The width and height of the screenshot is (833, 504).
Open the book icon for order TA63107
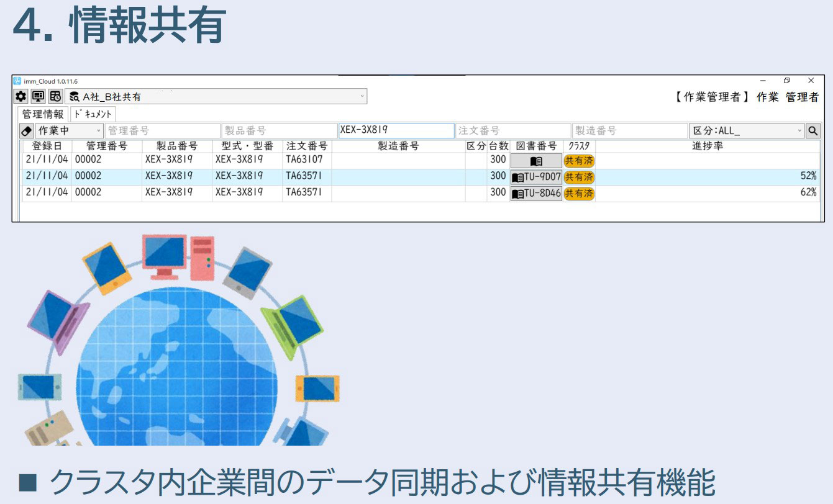point(536,161)
